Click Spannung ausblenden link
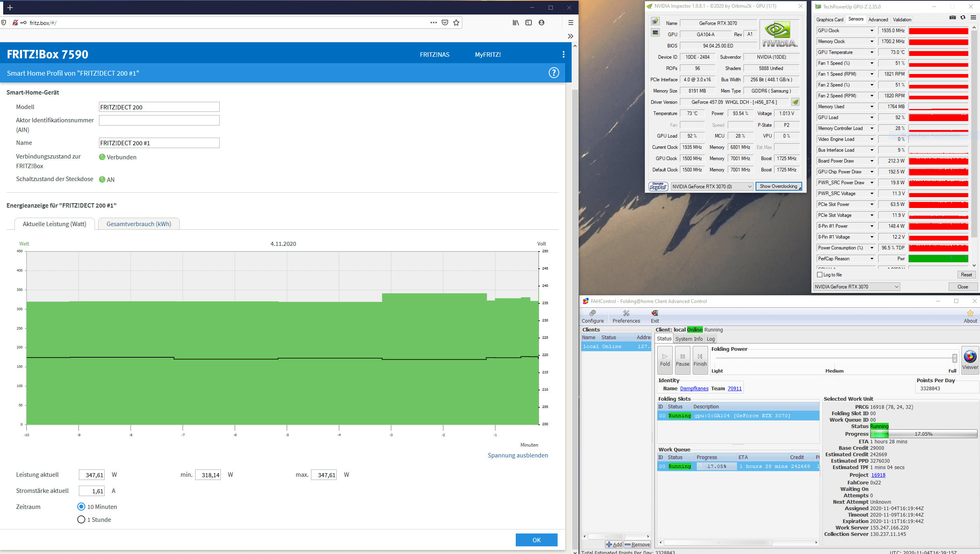The image size is (980, 554). (518, 455)
